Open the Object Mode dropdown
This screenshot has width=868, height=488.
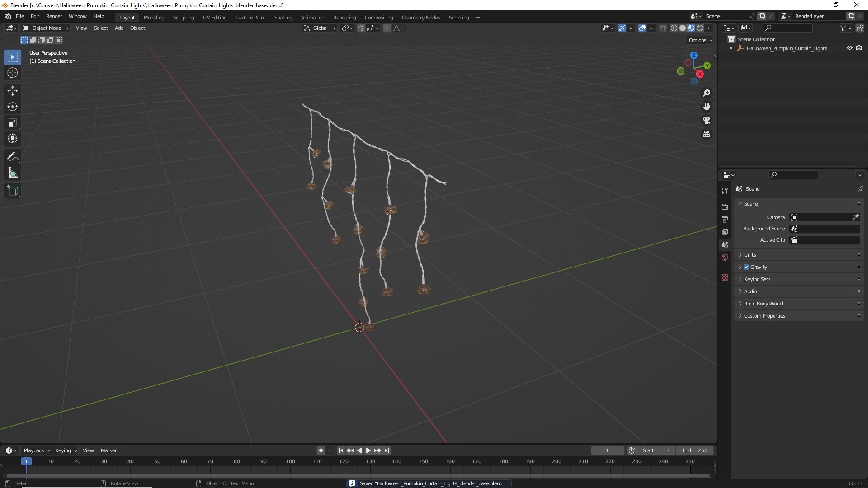[46, 28]
